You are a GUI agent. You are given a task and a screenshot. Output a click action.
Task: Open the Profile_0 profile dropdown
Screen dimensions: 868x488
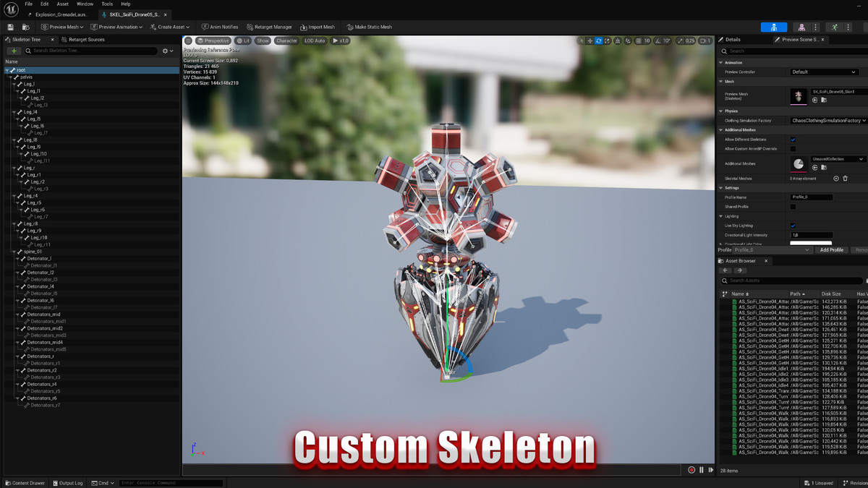pyautogui.click(x=774, y=250)
